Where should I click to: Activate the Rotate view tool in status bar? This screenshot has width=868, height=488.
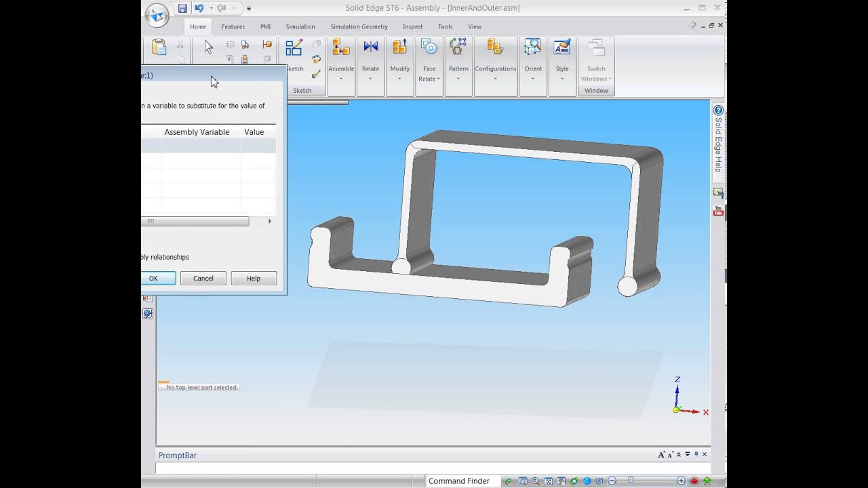[x=574, y=481]
